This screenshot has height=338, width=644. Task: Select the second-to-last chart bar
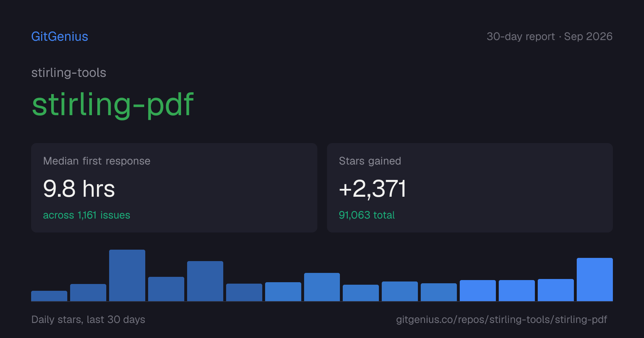coord(556,290)
